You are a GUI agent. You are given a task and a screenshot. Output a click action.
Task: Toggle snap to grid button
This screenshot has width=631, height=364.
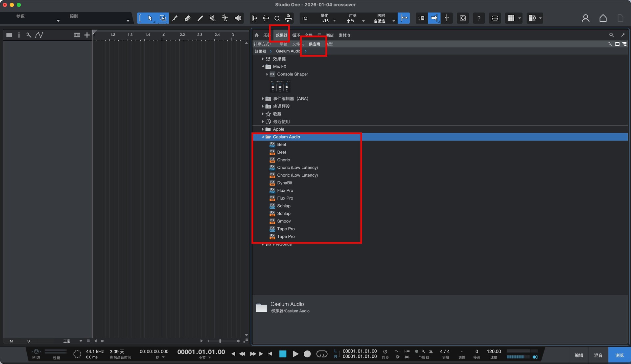pos(404,18)
